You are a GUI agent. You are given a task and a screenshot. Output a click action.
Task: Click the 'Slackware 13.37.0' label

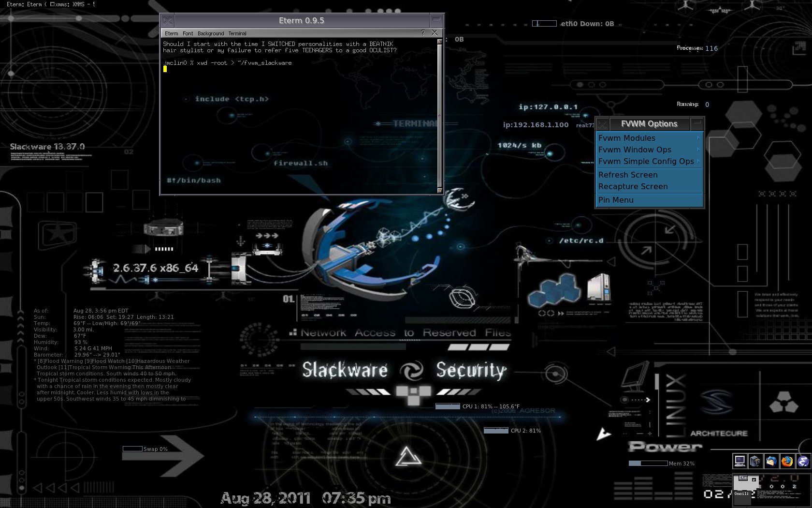coord(47,147)
